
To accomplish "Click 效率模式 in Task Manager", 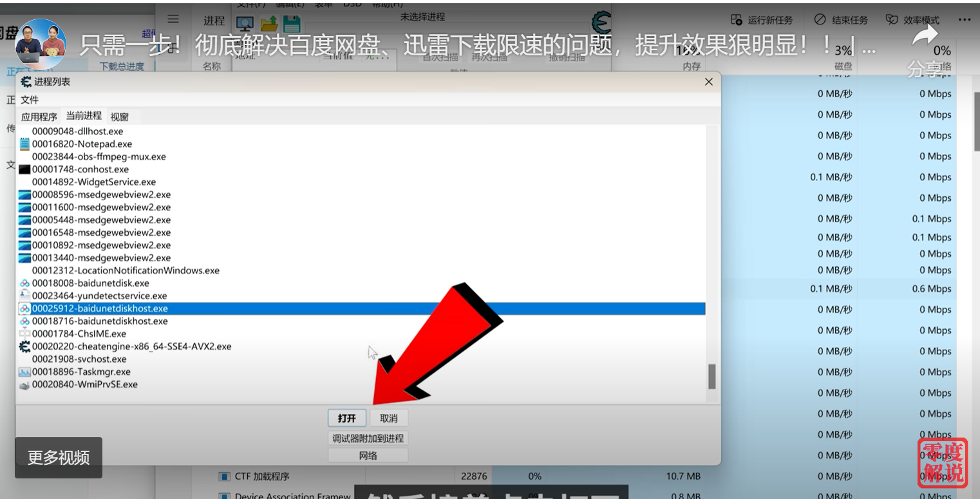I will click(912, 20).
